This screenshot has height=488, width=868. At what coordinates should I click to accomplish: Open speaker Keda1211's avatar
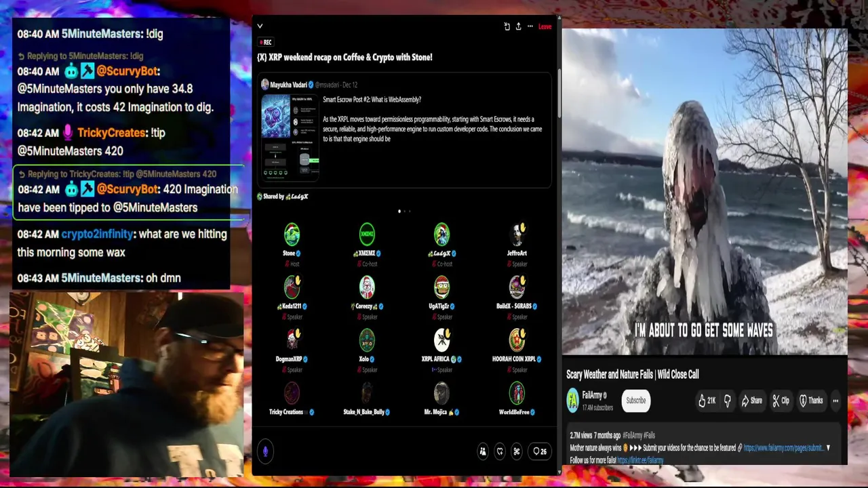(x=292, y=287)
